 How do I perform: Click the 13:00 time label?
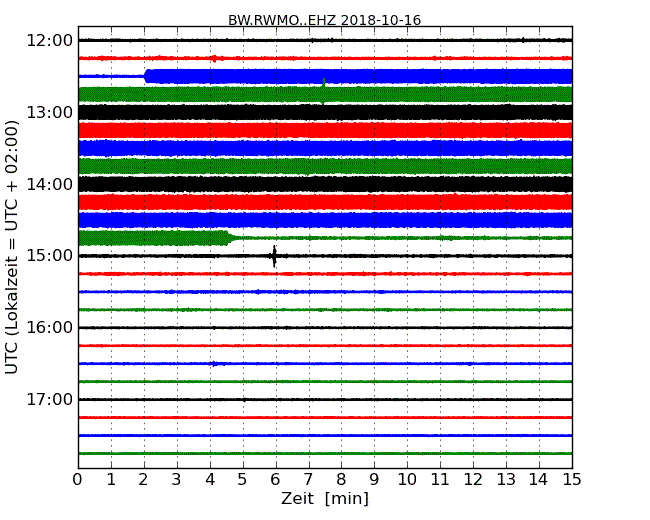(49, 112)
